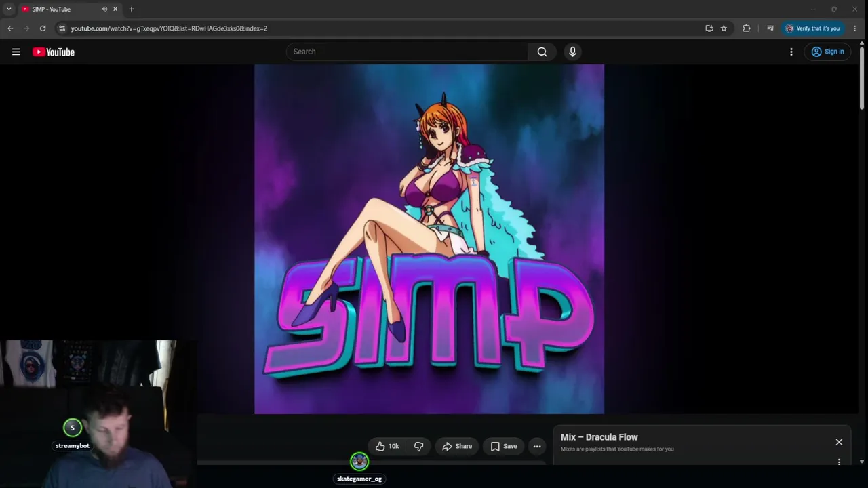
Task: Click the SIMP video player artwork
Action: pos(429,239)
